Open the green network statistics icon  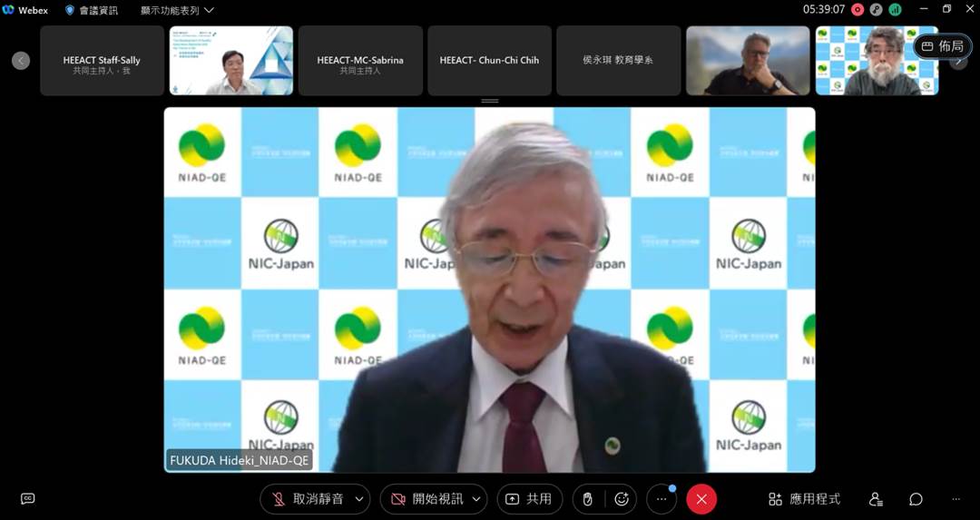[896, 10]
